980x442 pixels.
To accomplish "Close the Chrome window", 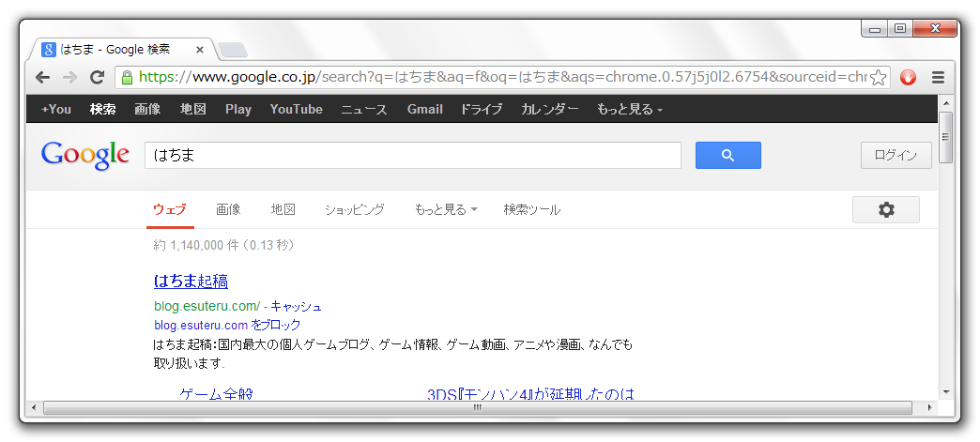I will click(x=935, y=29).
